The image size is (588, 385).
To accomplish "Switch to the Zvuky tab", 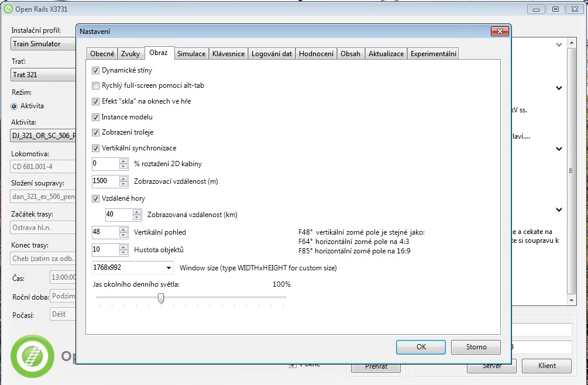I will click(130, 54).
